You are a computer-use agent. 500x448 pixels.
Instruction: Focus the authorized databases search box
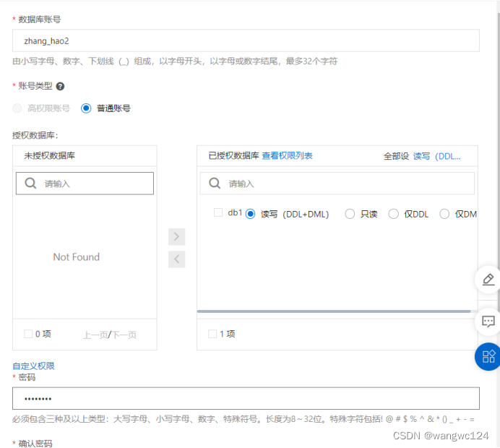coord(337,184)
